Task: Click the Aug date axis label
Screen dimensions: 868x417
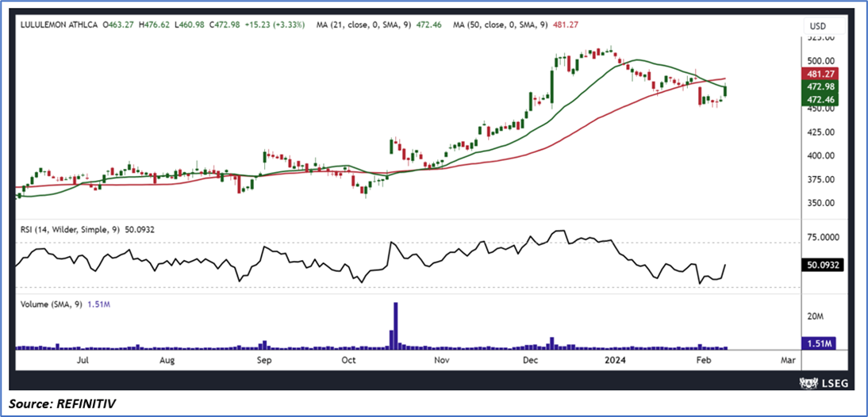Action: pyautogui.click(x=167, y=362)
